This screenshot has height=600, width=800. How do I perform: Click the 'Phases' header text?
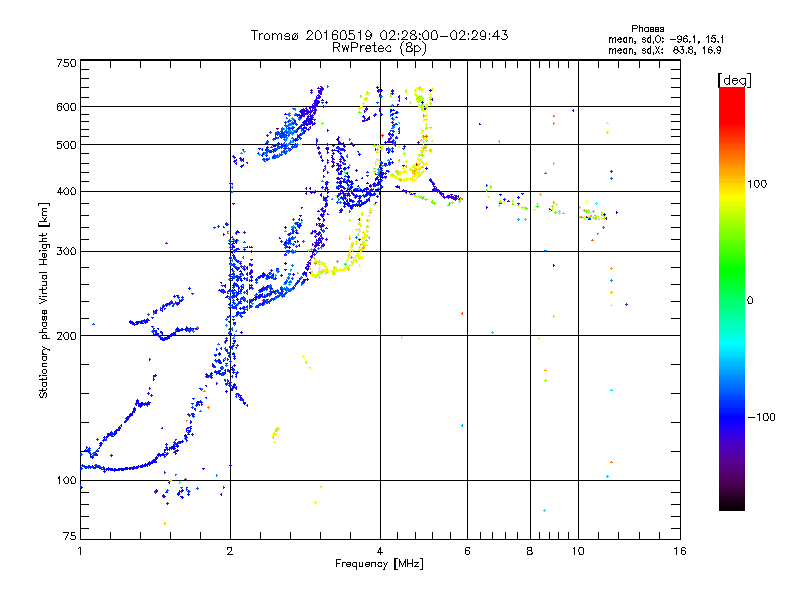coord(647,29)
